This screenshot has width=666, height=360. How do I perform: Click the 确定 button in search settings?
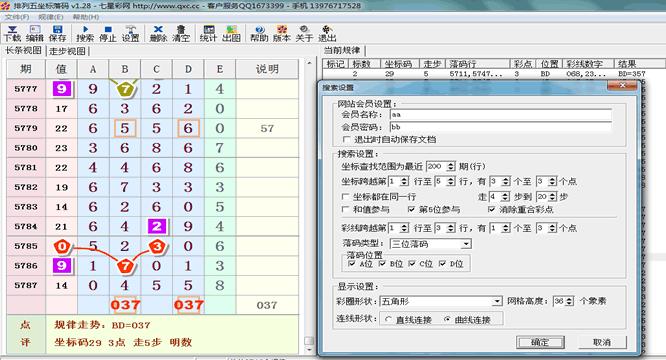540,342
